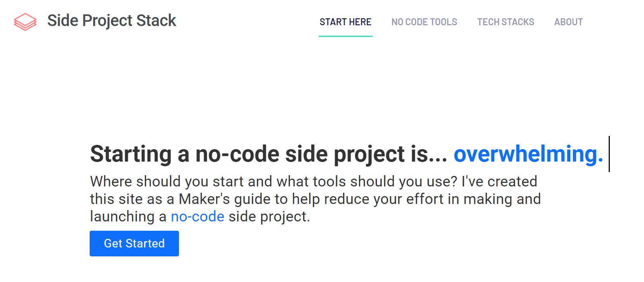Viewport: 644px width, 282px height.
Task: Click the phrase I've created in paragraph
Action: click(499, 181)
